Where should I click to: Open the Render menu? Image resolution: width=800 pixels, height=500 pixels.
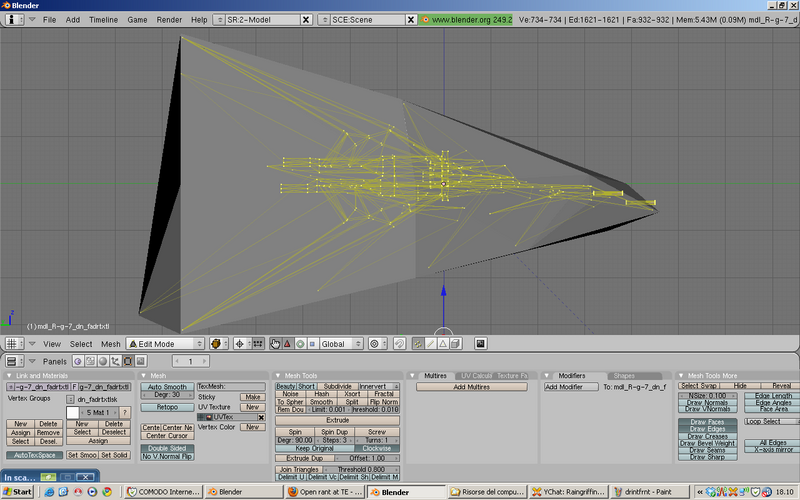pyautogui.click(x=171, y=20)
